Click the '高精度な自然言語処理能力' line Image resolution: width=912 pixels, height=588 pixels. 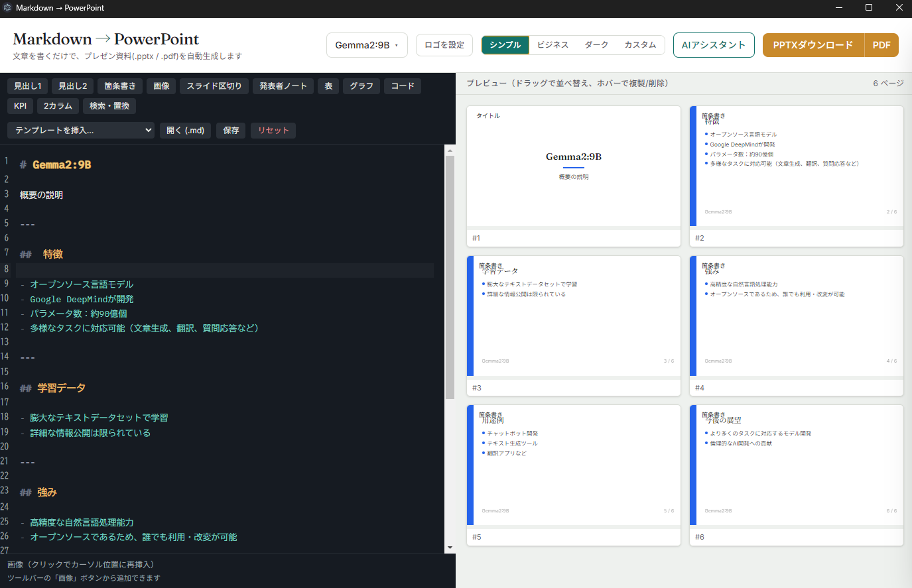click(x=77, y=522)
